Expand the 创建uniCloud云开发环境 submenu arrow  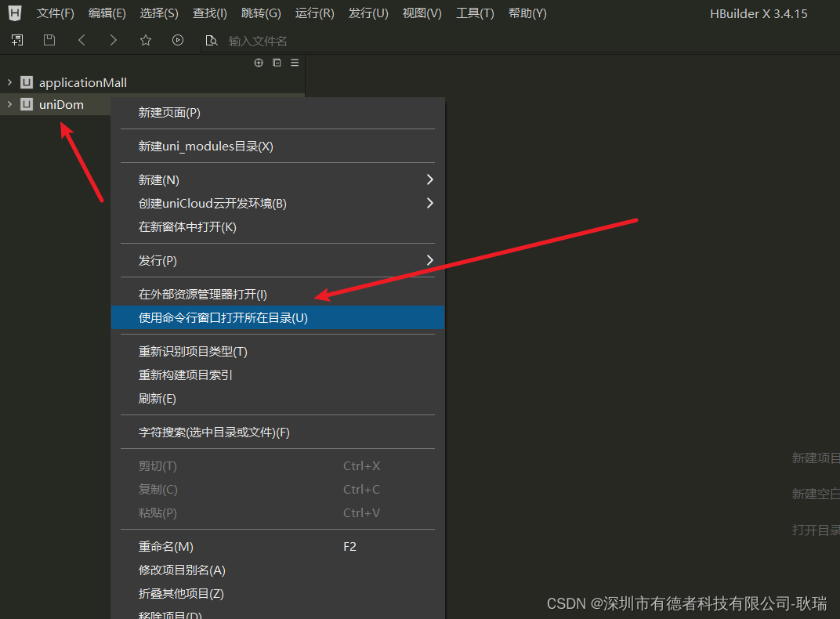(429, 204)
